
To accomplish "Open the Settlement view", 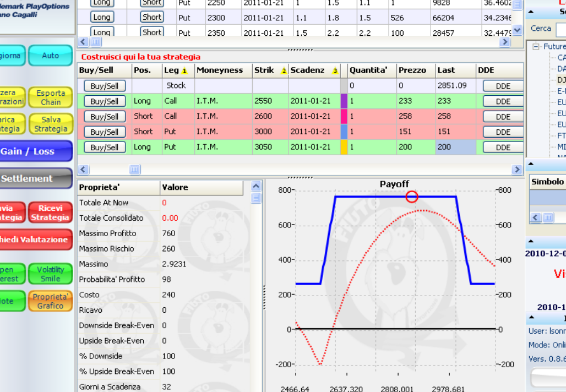I will (x=35, y=178).
